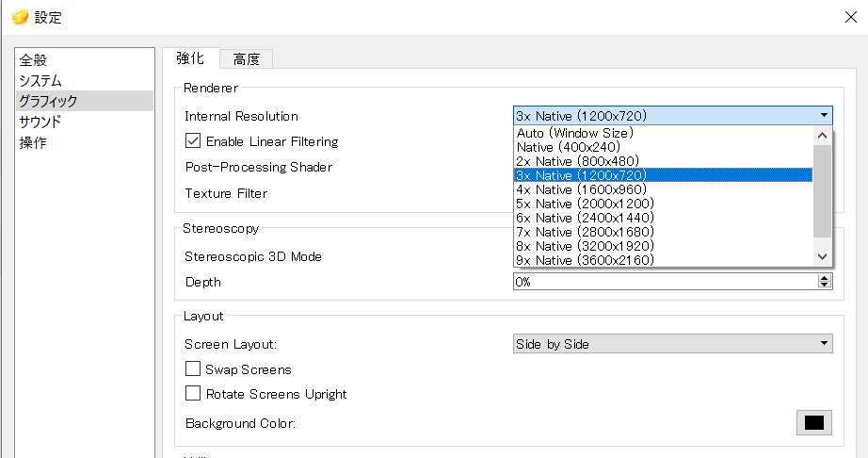Open the 全般 settings category
The image size is (868, 458).
click(32, 59)
